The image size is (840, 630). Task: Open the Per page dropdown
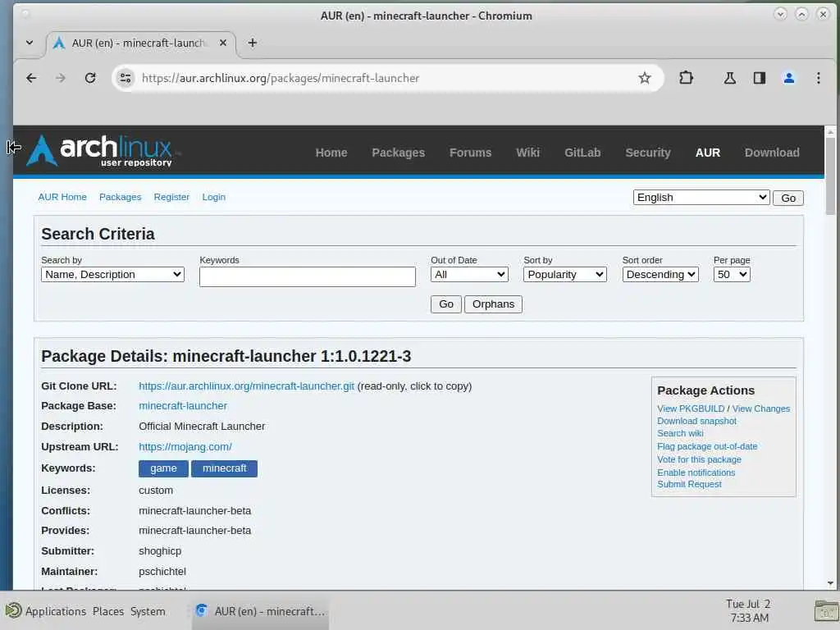pyautogui.click(x=732, y=275)
